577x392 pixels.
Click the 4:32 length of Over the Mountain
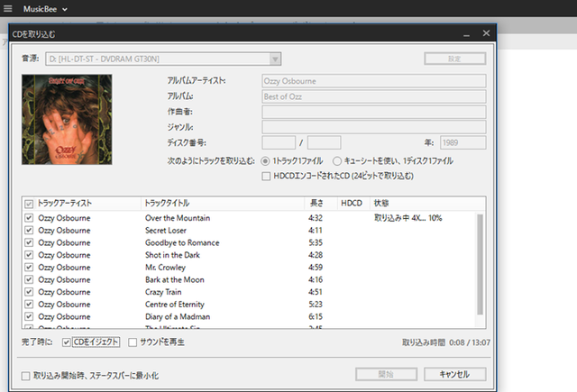point(316,218)
